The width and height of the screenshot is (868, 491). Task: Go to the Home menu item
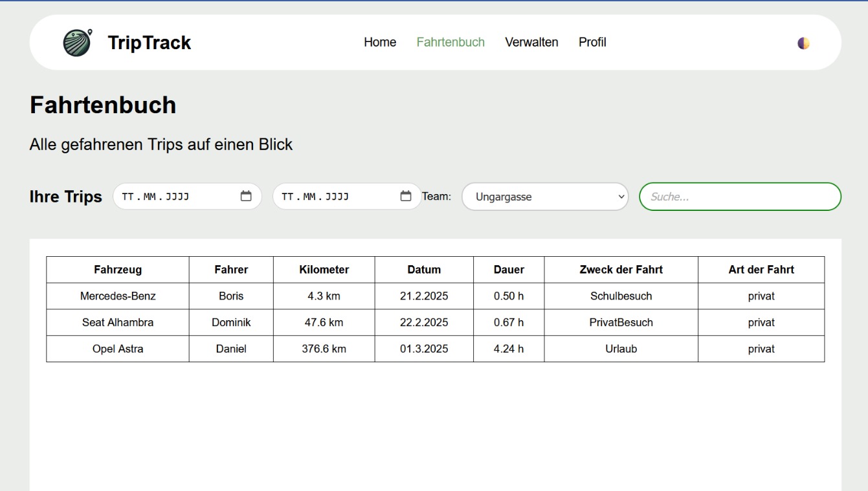click(x=380, y=42)
